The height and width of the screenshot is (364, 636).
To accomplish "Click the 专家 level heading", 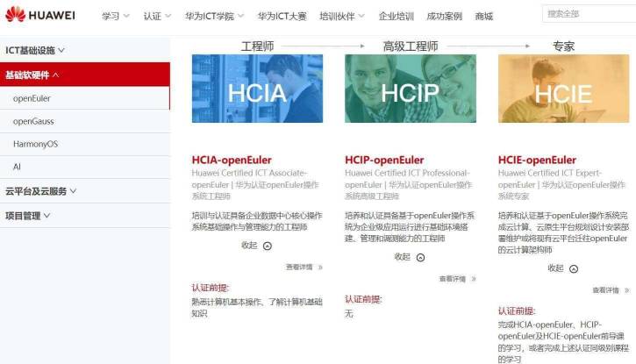I will pos(563,46).
